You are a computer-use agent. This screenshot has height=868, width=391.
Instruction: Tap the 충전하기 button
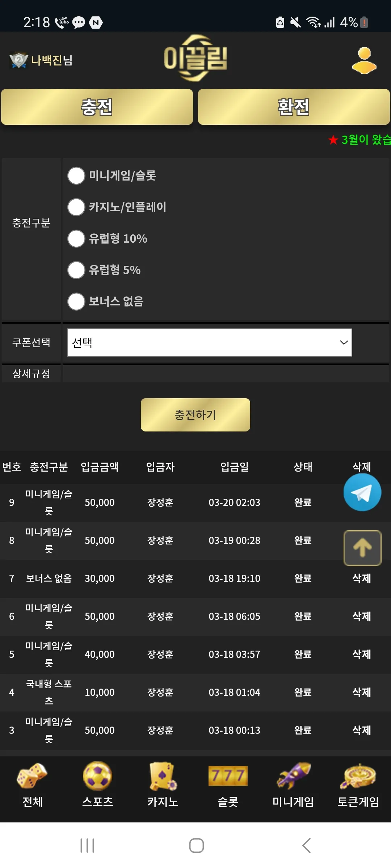[195, 415]
